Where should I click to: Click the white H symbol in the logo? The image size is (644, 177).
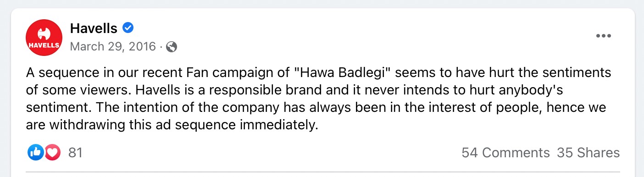click(44, 33)
